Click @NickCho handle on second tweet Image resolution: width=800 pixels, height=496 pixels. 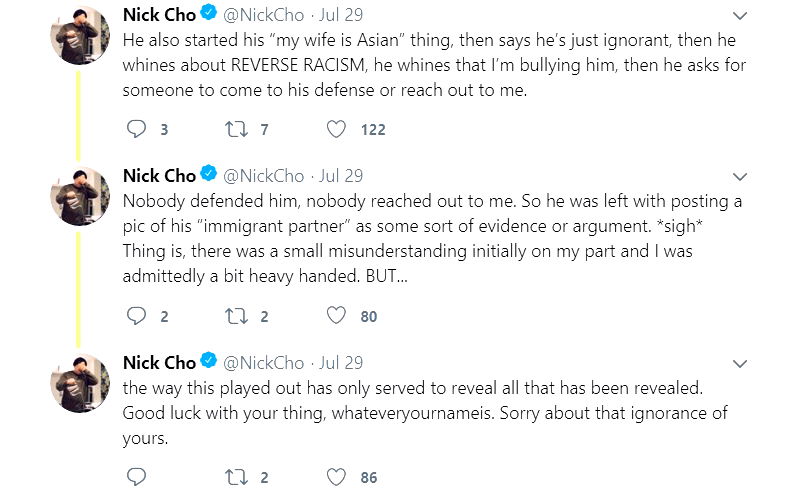(x=263, y=176)
